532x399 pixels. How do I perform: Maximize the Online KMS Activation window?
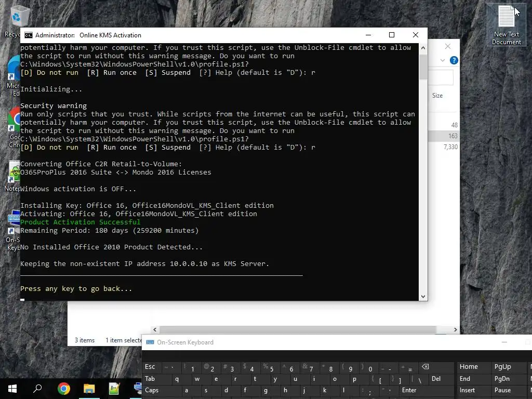392,35
